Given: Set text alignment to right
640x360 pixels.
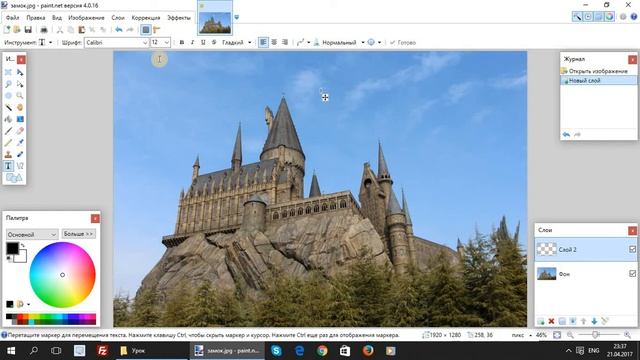Looking at the screenshot, I should pyautogui.click(x=285, y=42).
